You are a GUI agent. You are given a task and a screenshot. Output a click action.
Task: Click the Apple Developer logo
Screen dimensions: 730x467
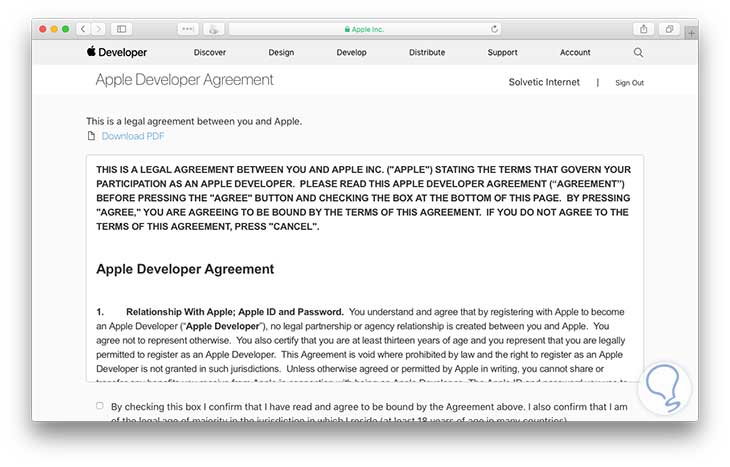(117, 52)
